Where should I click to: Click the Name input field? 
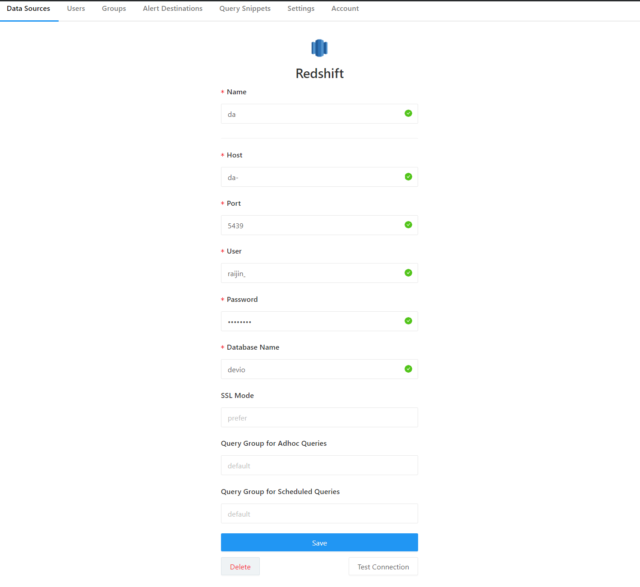click(319, 114)
